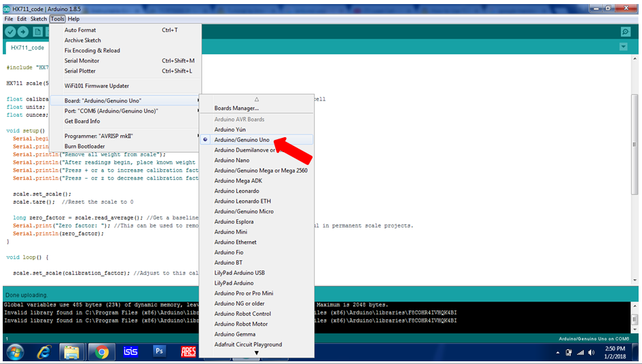The width and height of the screenshot is (642, 364).
Task: Open Windows Start button
Action: pyautogui.click(x=15, y=352)
